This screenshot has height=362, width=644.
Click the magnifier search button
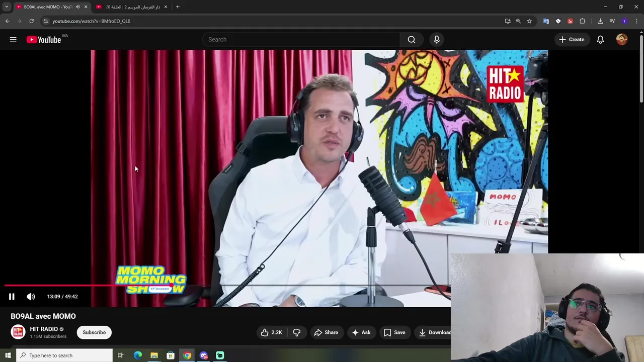tap(412, 39)
